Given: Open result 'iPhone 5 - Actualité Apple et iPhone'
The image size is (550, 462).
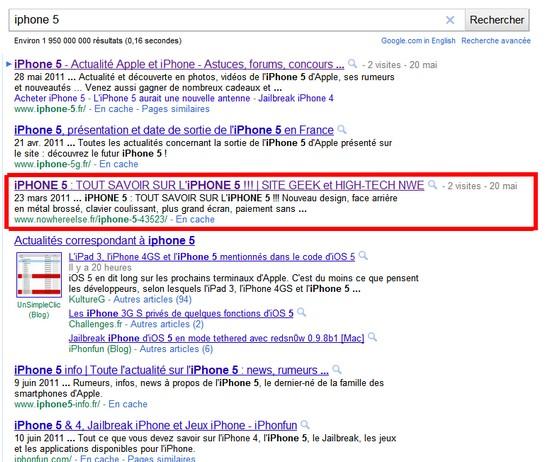Looking at the screenshot, I should (x=179, y=65).
